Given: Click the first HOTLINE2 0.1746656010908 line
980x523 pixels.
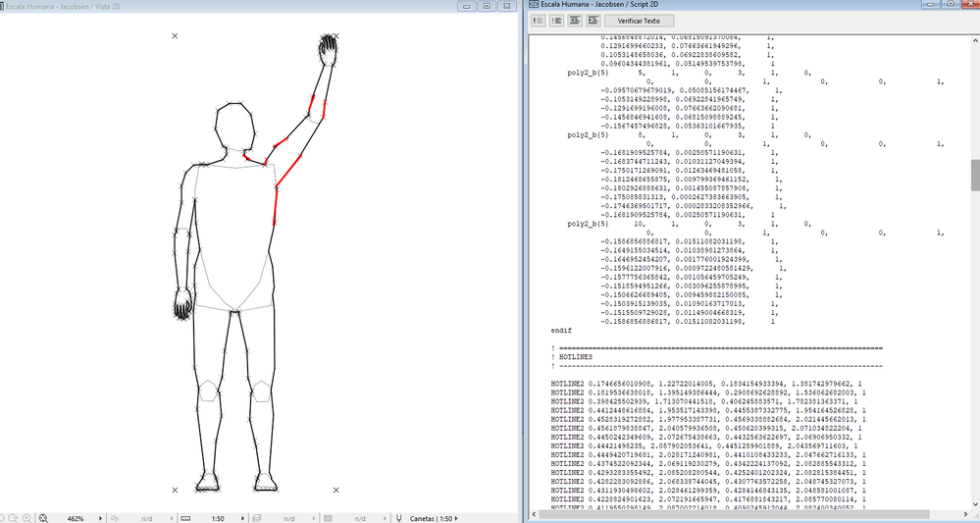Looking at the screenshot, I should 707,384.
